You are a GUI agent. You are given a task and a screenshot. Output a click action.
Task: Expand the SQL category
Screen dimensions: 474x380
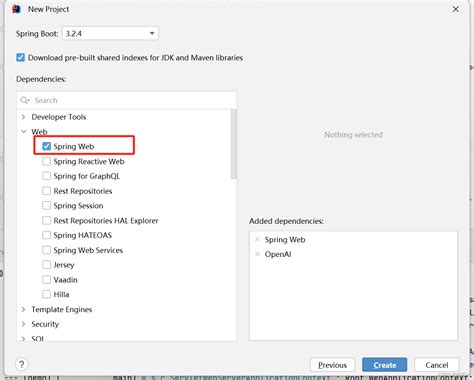point(23,339)
